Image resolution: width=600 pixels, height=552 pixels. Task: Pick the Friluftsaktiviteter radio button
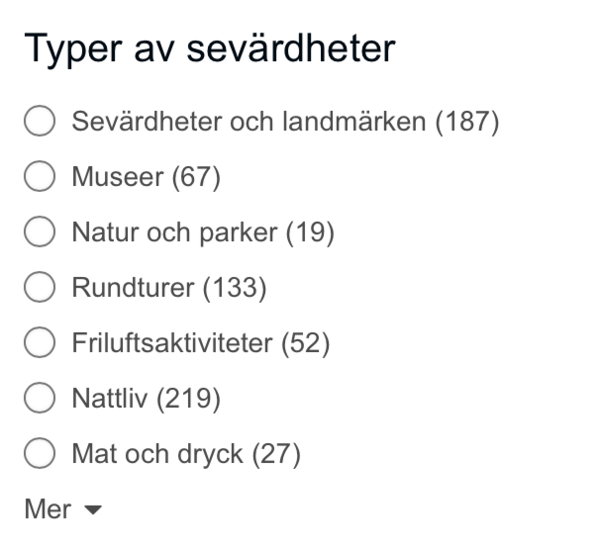pos(39,344)
